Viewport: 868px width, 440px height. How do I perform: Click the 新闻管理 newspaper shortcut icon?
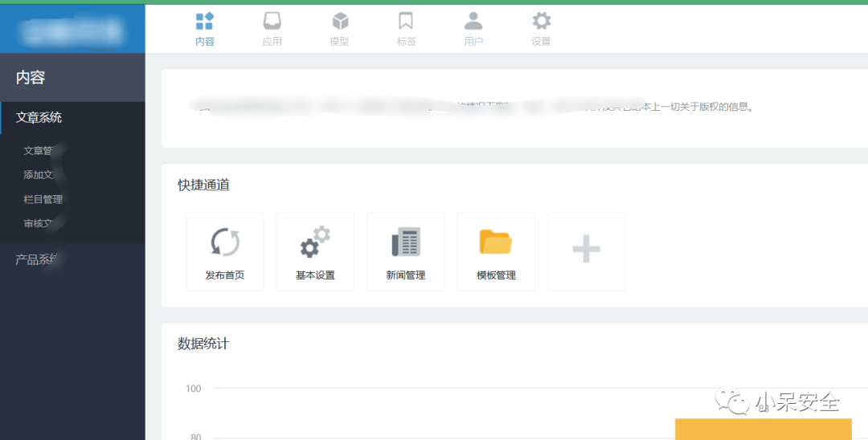(x=406, y=242)
